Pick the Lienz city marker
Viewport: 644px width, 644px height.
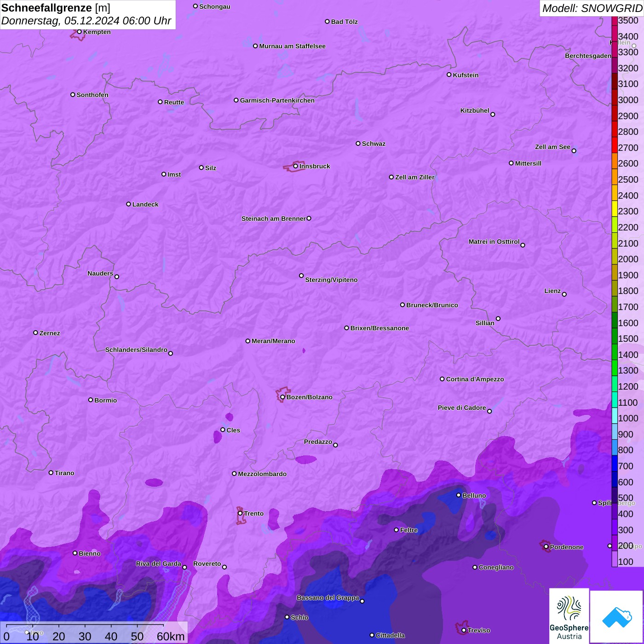(564, 294)
